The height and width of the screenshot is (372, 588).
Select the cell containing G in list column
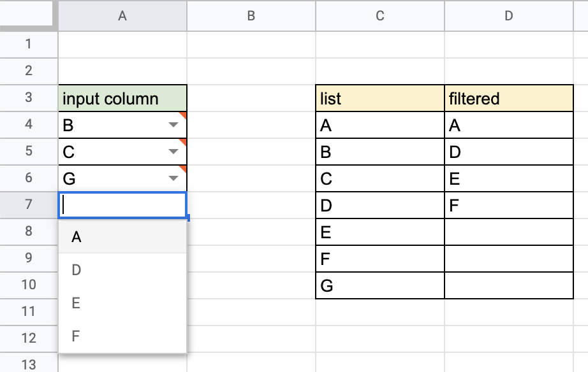coord(380,285)
